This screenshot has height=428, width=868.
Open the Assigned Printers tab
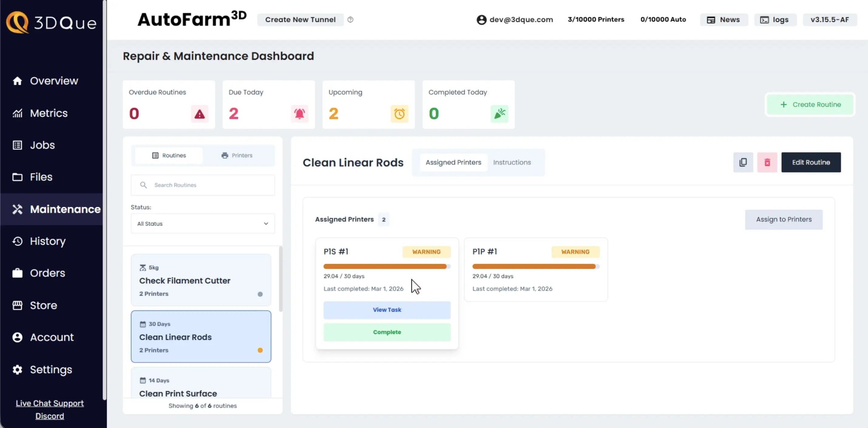[x=453, y=162]
